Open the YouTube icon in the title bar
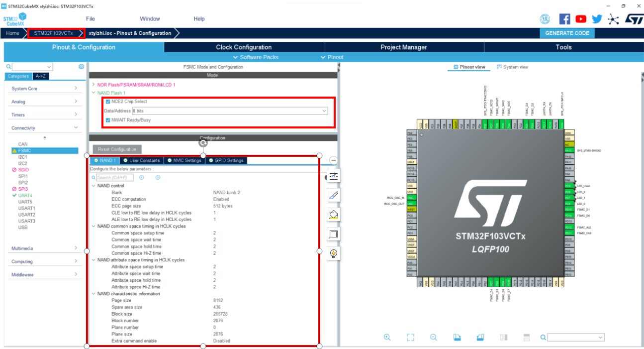Image resolution: width=644 pixels, height=349 pixels. coord(580,19)
